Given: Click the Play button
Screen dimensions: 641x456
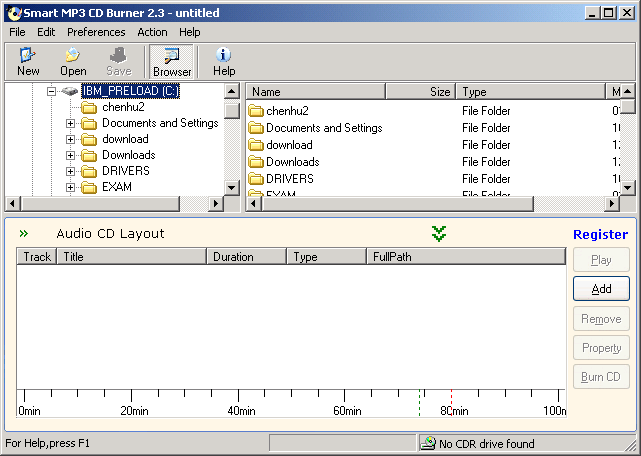Looking at the screenshot, I should (601, 260).
